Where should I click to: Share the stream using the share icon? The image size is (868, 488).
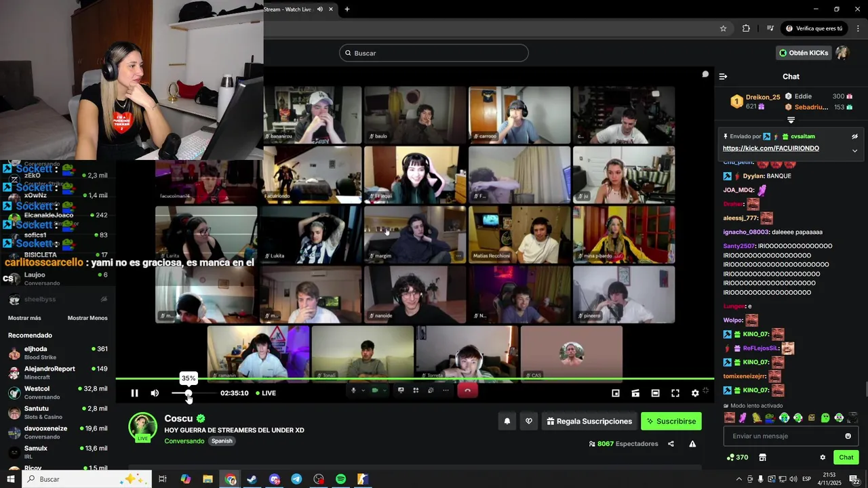[671, 444]
